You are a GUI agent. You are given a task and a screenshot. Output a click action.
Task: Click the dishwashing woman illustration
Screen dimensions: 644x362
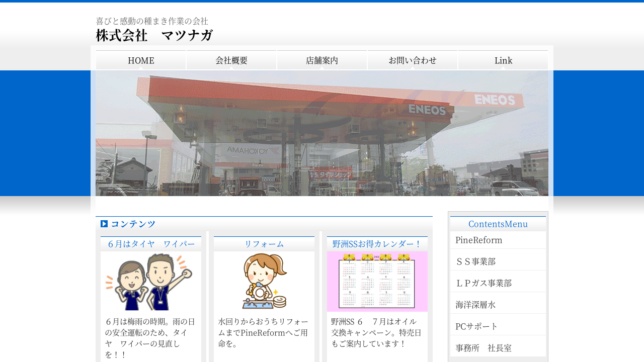(x=264, y=282)
